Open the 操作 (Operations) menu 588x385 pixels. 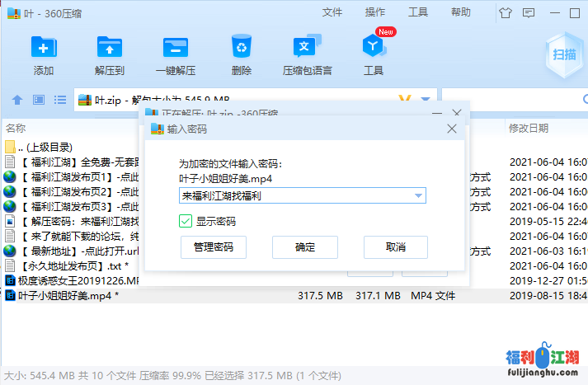(375, 12)
